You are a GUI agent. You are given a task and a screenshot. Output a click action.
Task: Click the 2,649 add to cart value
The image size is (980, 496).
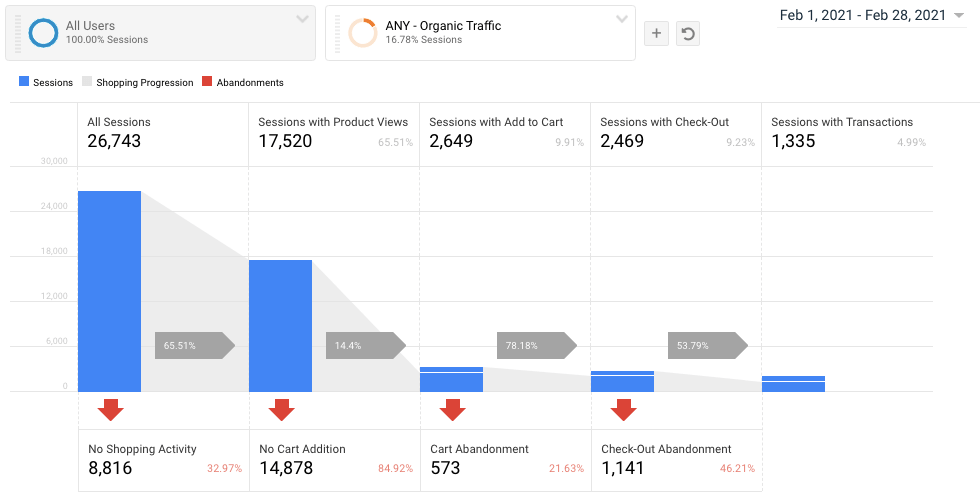click(x=451, y=141)
